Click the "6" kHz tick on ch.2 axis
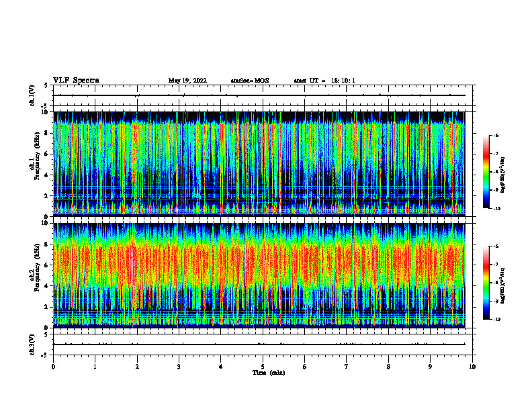Screen dimensions: 532x411 click(x=47, y=265)
